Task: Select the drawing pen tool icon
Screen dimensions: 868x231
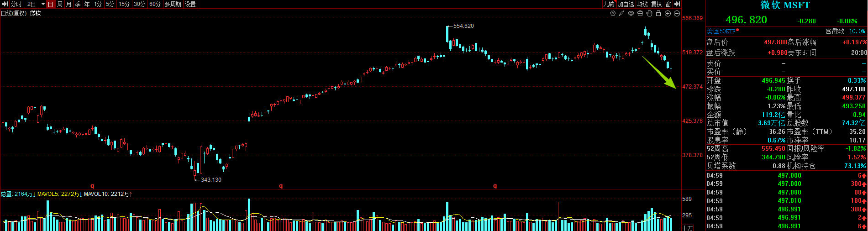Action: click(622, 14)
